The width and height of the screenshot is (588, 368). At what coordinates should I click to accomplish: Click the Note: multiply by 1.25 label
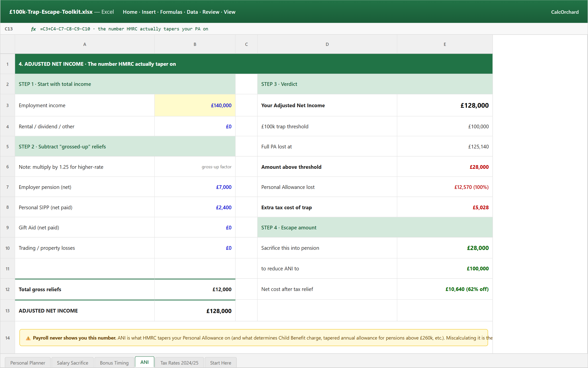tap(61, 167)
